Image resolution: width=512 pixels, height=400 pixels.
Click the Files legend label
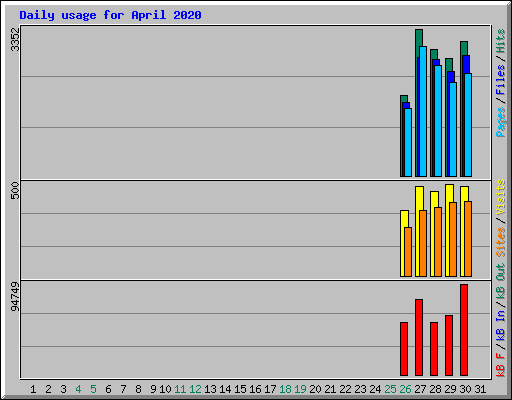[x=500, y=80]
